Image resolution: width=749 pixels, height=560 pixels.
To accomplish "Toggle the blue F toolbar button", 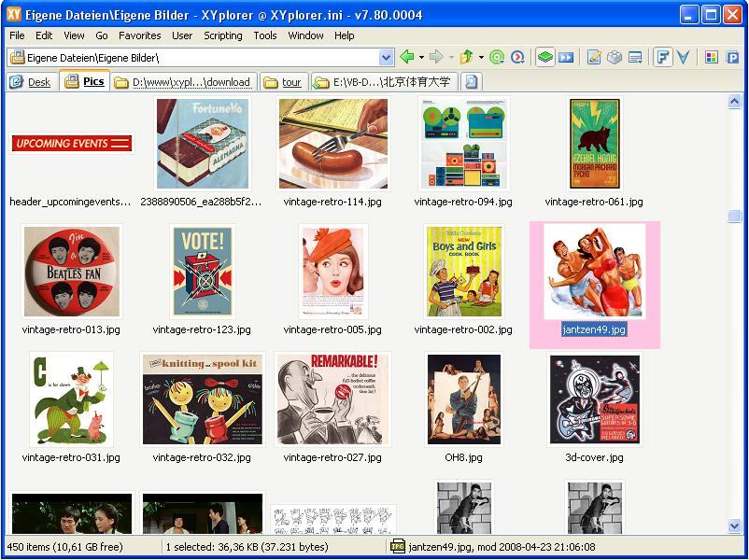I will 662,57.
